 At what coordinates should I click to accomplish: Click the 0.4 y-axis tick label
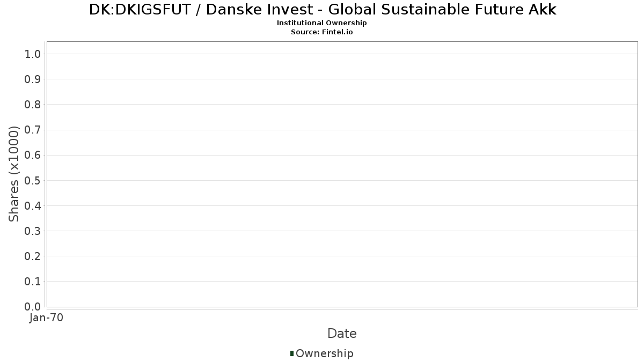click(x=33, y=205)
